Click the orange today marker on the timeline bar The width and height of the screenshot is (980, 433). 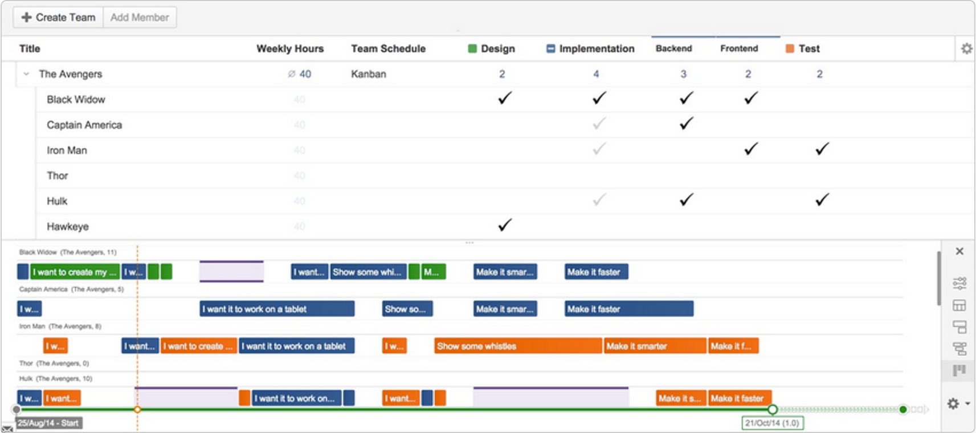(x=137, y=409)
